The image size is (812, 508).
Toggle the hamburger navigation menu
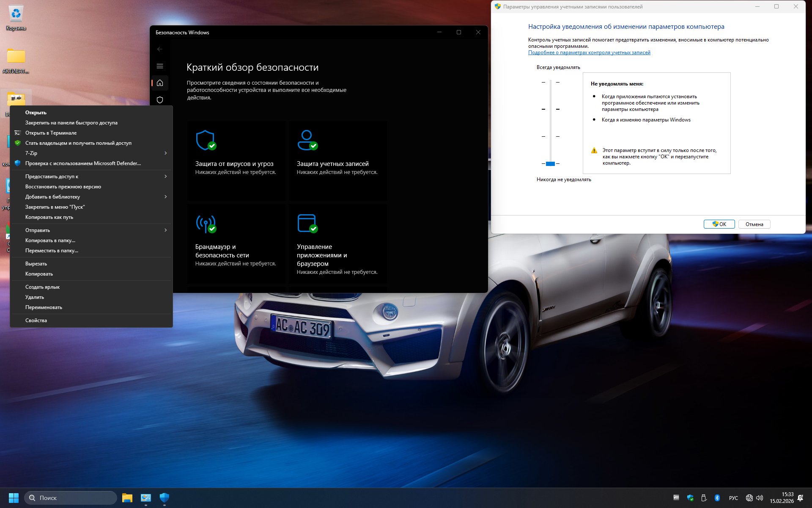[160, 66]
